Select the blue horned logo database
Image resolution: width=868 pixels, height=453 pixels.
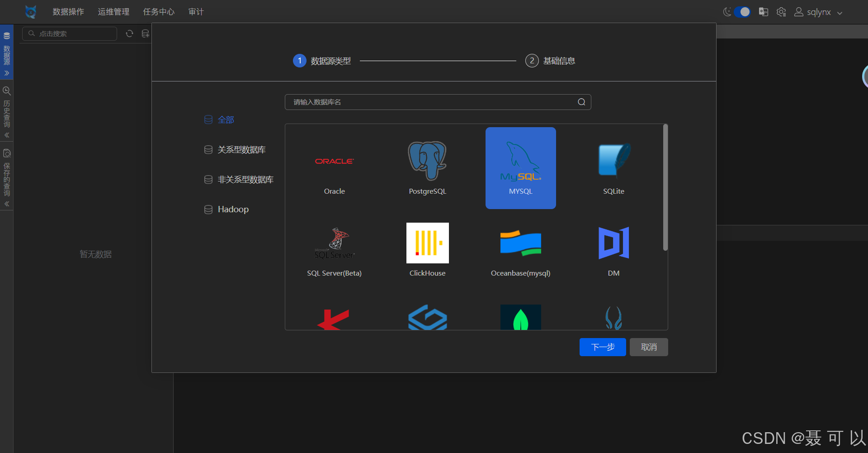click(x=613, y=318)
